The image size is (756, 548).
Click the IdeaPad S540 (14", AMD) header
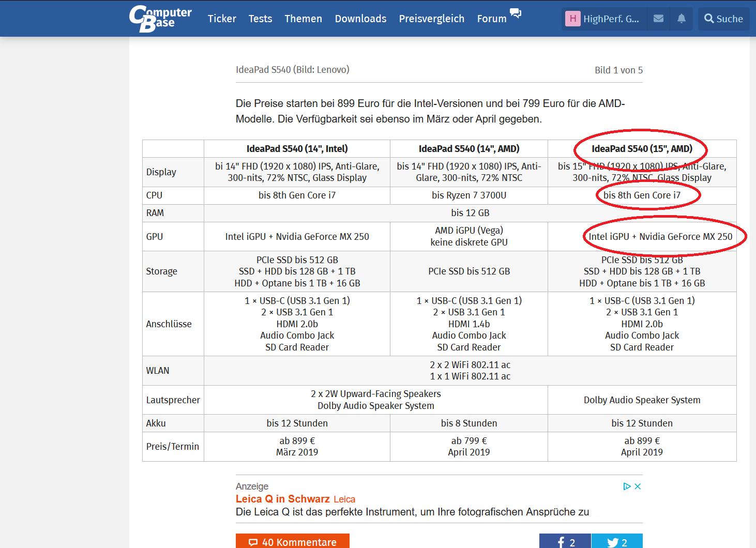(x=469, y=149)
